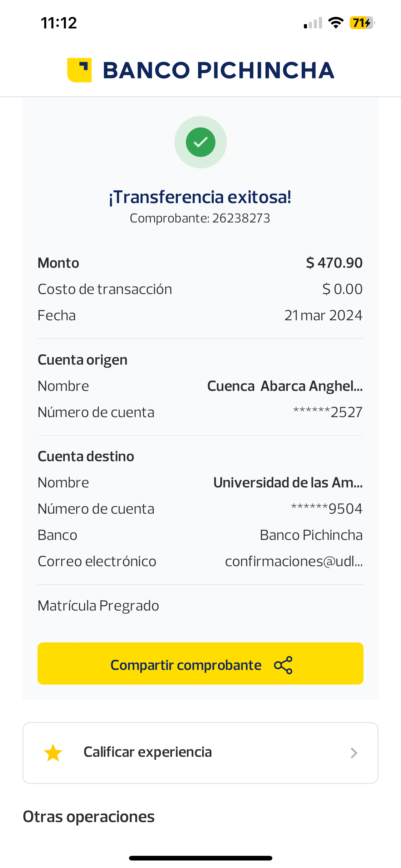This screenshot has height=868, width=401.
Task: Tap the transfer amount $ 470.90
Action: [x=334, y=263]
